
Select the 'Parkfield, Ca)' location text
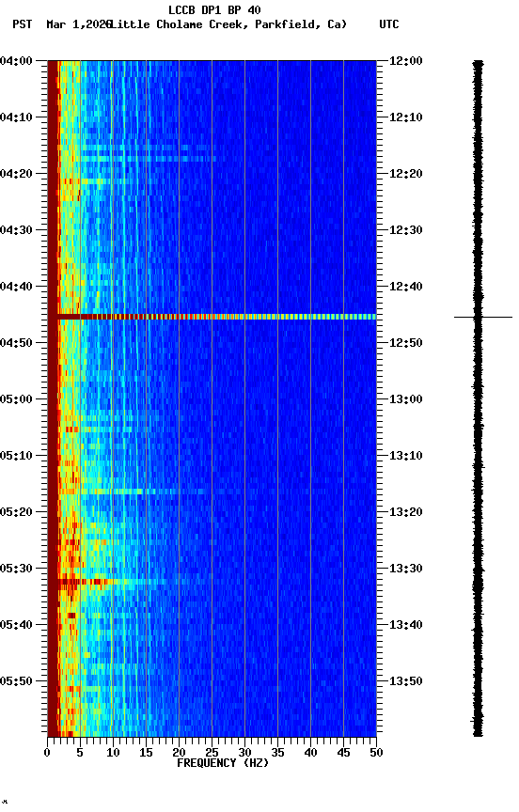[301, 24]
